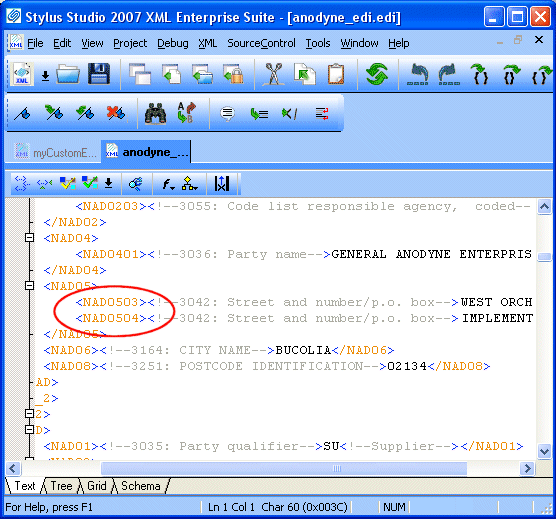Click the 02134 postcode value
556x519 pixels.
click(407, 366)
